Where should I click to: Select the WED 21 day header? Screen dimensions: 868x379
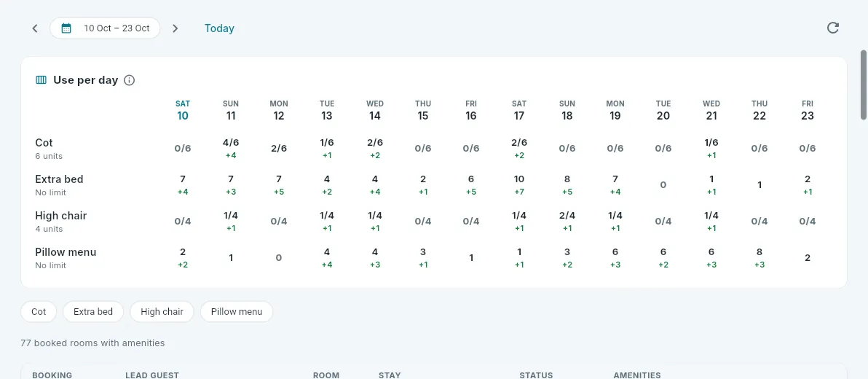pos(711,110)
